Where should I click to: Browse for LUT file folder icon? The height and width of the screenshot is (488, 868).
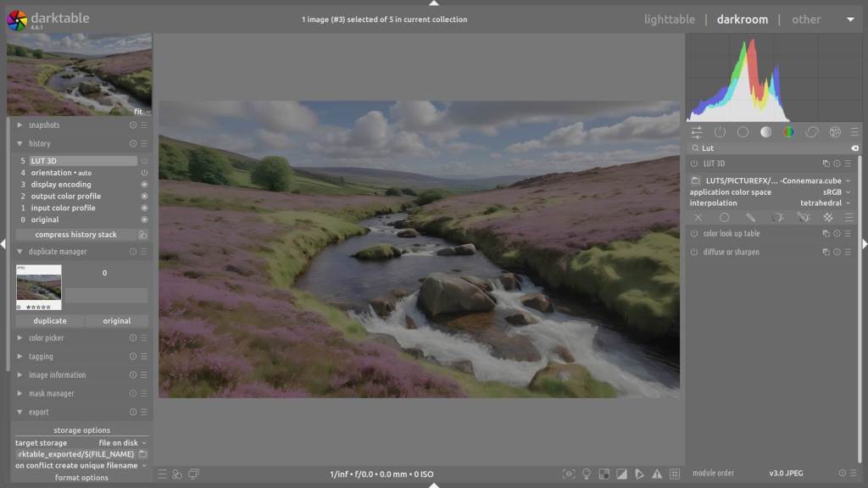695,181
